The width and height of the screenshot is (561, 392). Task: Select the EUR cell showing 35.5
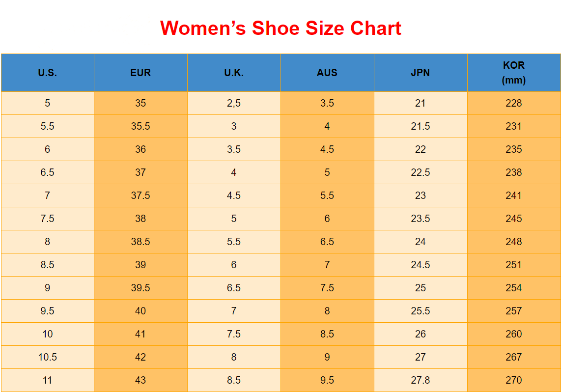coord(140,126)
